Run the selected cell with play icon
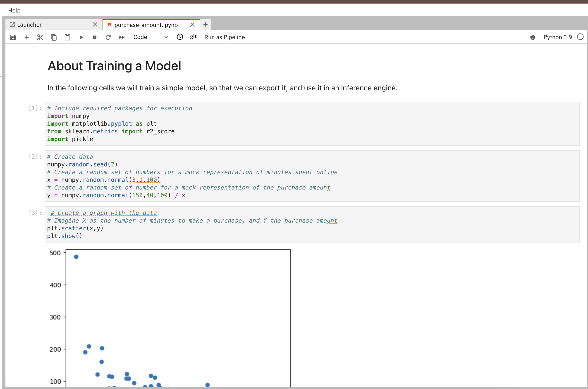588x389 pixels. pos(81,37)
